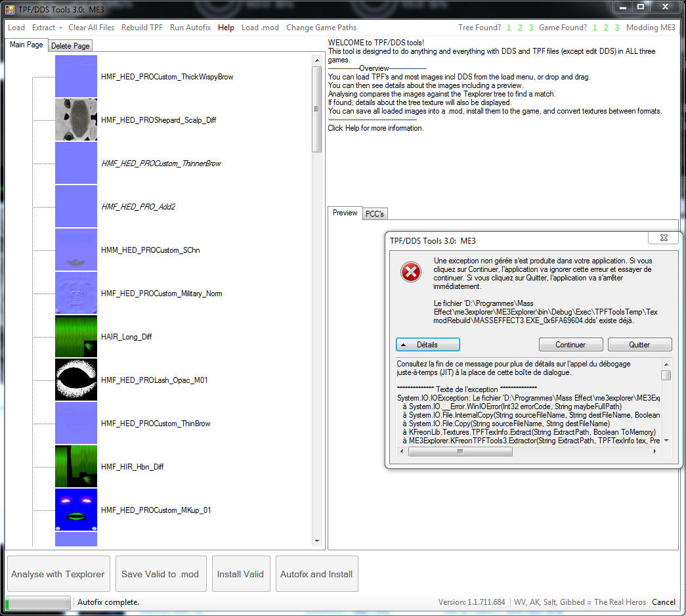Open the Help menu
This screenshot has width=686, height=616.
click(x=226, y=28)
